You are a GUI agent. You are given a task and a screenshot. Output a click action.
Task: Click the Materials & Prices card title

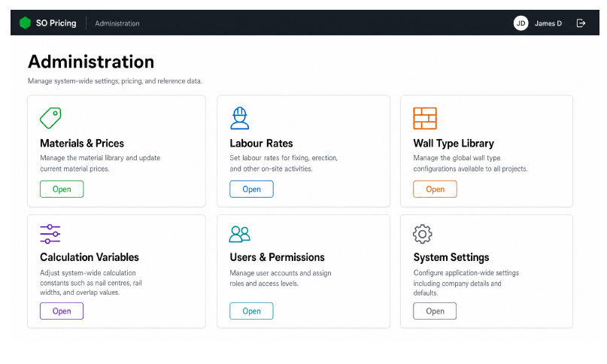pyautogui.click(x=82, y=144)
